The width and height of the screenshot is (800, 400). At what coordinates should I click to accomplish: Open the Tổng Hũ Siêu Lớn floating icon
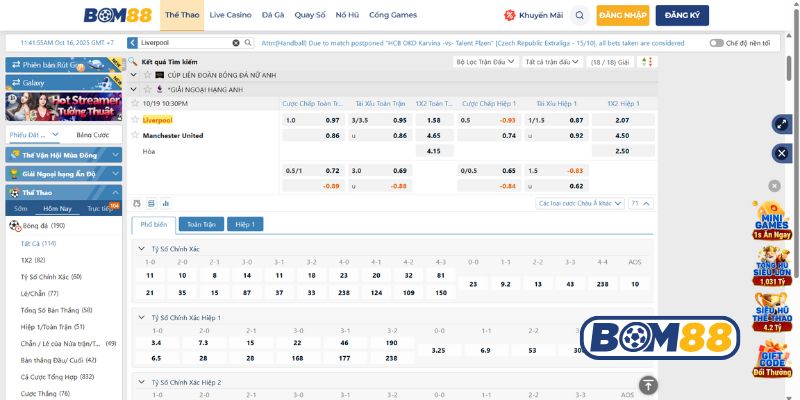772,265
